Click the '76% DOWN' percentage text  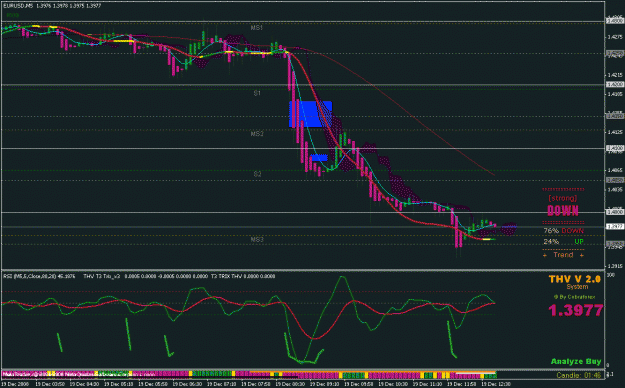564,231
